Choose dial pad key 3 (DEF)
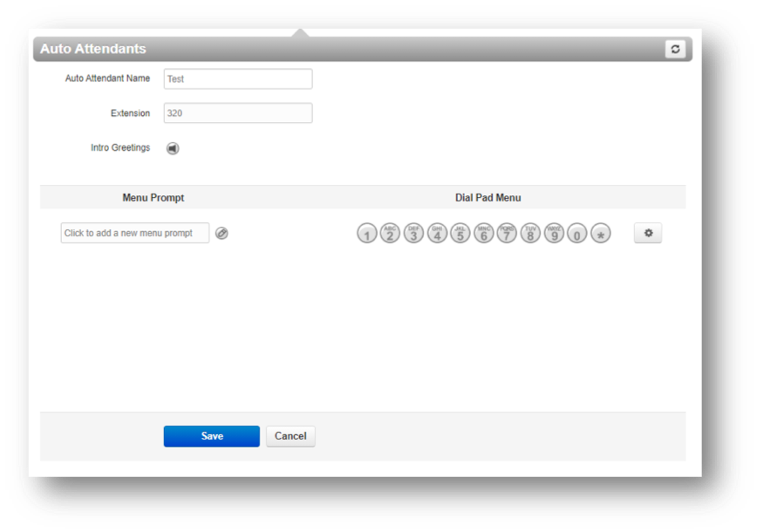The image size is (757, 532). [413, 234]
